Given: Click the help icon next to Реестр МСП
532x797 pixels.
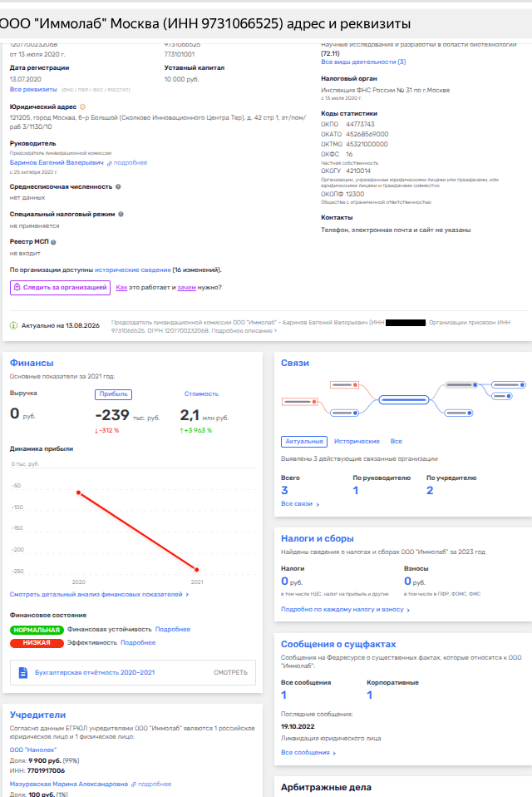Looking at the screenshot, I should tap(53, 242).
